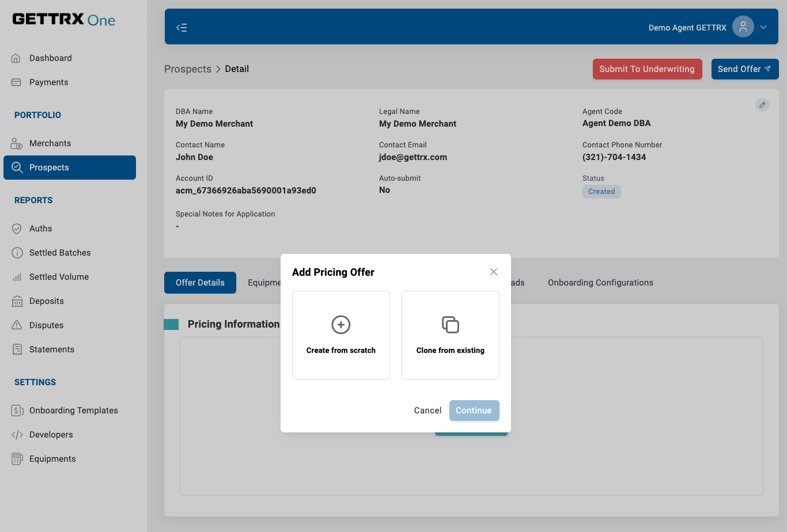This screenshot has height=532, width=787.
Task: Click the Statements document icon
Action: [x=17, y=349]
